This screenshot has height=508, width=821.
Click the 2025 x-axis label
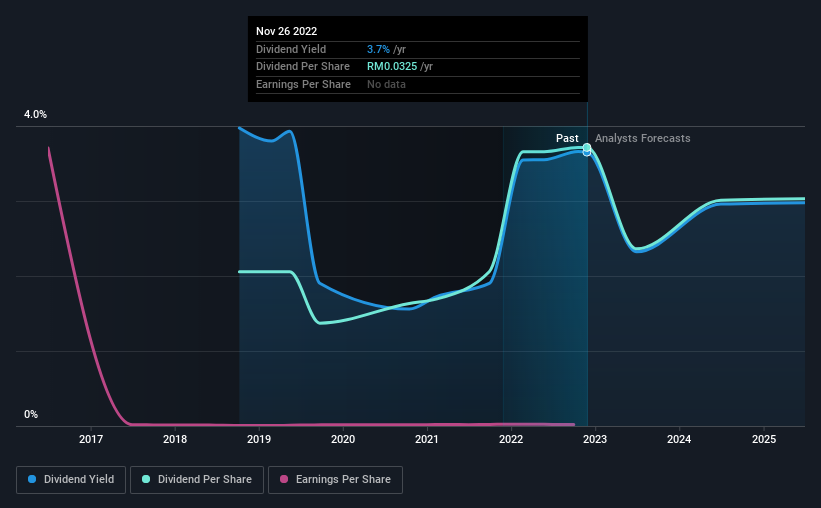[x=764, y=439]
